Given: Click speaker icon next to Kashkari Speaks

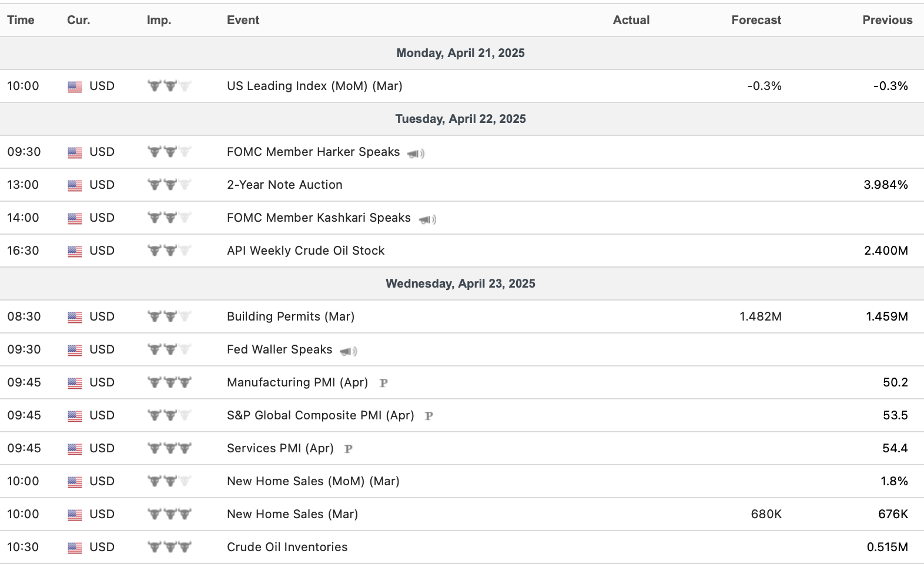Looking at the screenshot, I should pos(427,219).
